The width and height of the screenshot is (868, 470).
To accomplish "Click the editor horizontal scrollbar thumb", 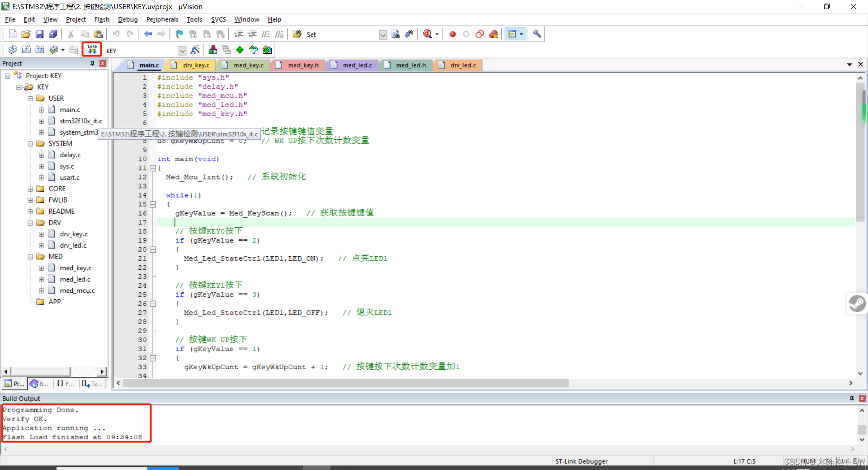I will coord(346,383).
